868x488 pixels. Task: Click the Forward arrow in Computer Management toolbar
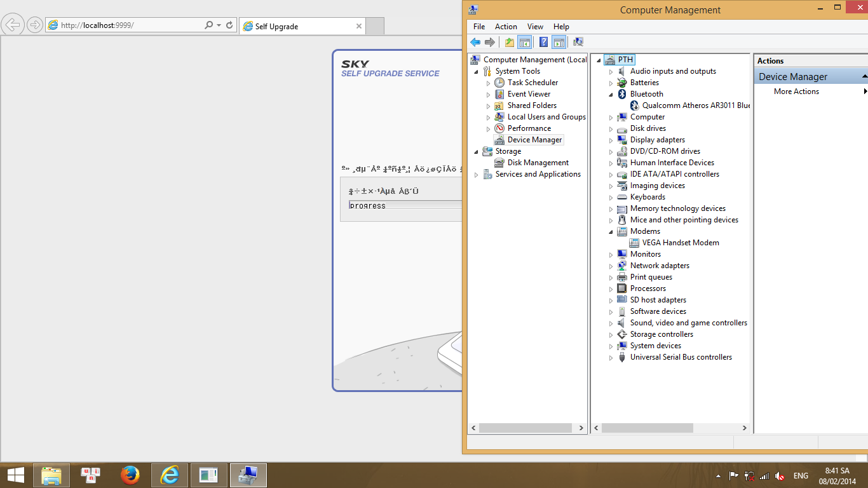tap(490, 42)
